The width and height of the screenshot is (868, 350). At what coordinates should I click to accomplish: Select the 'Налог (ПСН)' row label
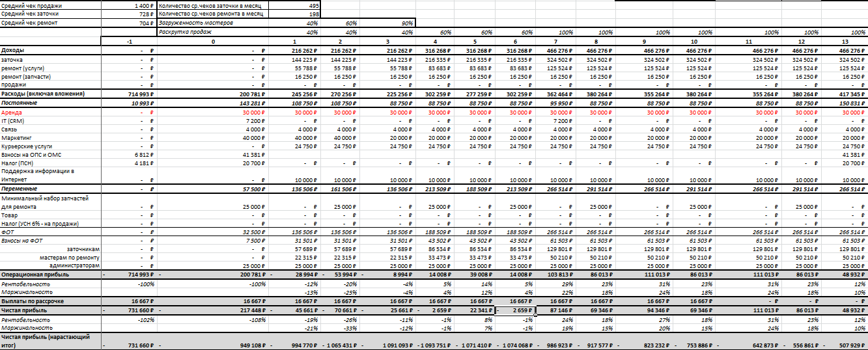[51, 163]
